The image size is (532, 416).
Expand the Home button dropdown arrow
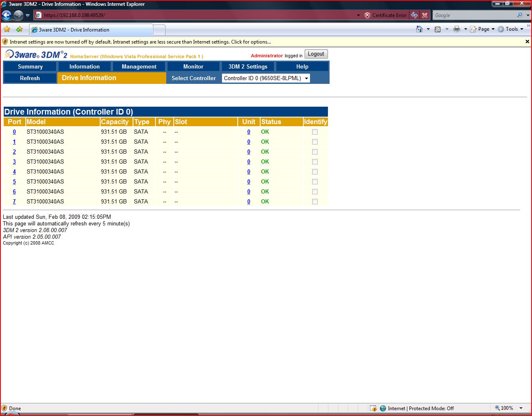tap(428, 29)
